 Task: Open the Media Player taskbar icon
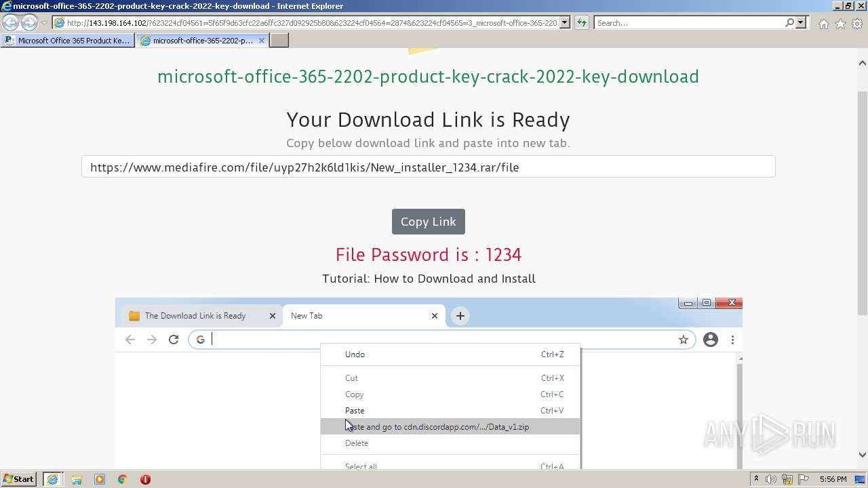[100, 479]
